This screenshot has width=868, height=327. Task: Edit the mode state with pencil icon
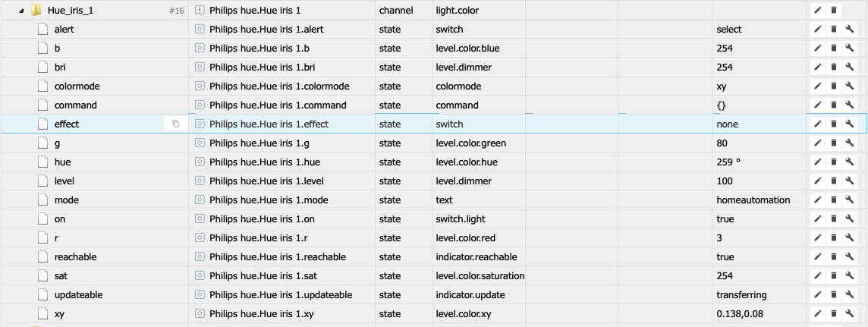coord(818,200)
